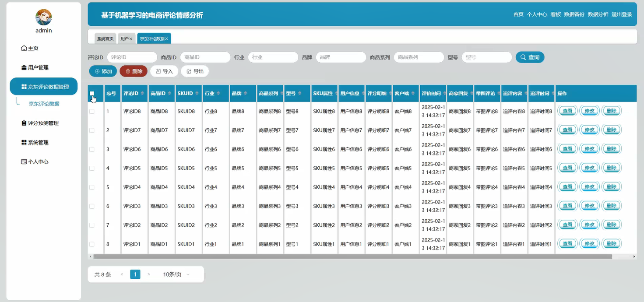Check the row 4 checkbox for 评论ID5
Screen dimensions: 644x302
coord(92,169)
